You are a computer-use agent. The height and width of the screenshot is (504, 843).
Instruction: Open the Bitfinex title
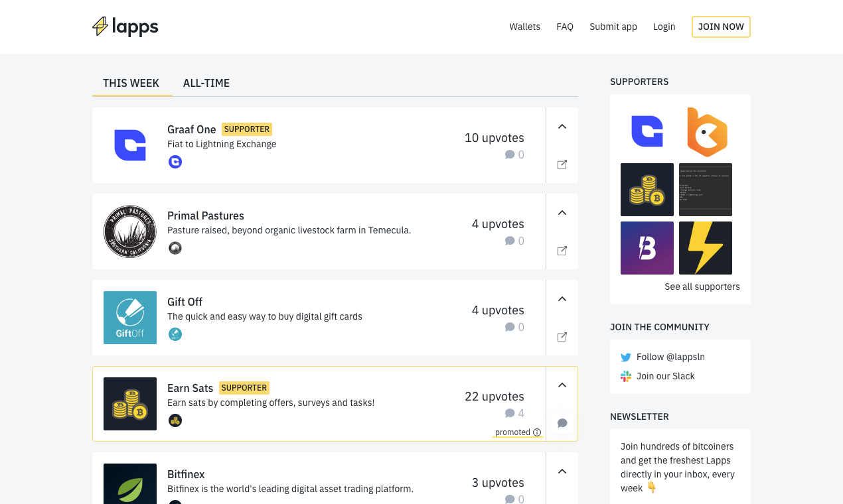click(x=186, y=474)
